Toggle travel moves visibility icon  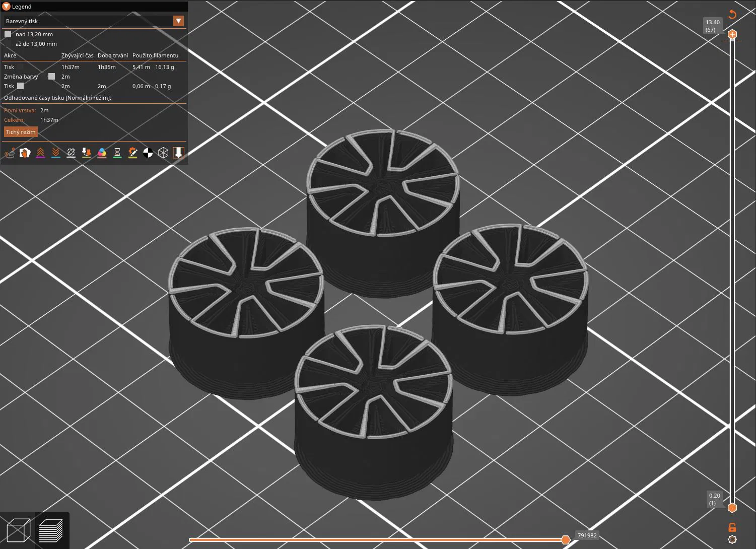pyautogui.click(x=10, y=153)
